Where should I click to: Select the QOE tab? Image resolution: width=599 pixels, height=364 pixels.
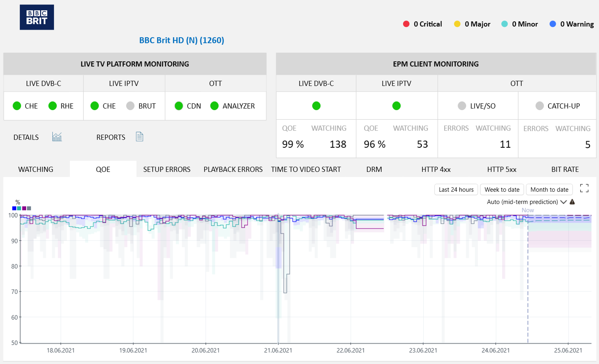(103, 169)
